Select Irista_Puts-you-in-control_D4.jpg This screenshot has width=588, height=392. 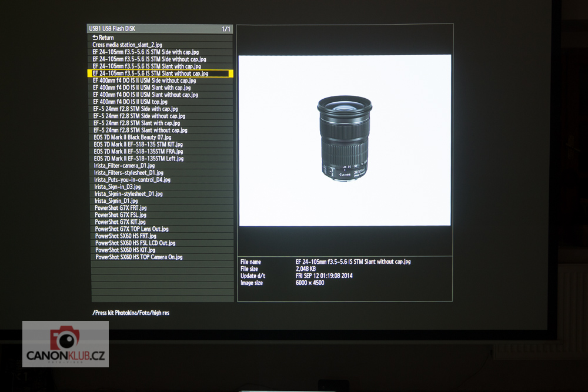(x=132, y=180)
